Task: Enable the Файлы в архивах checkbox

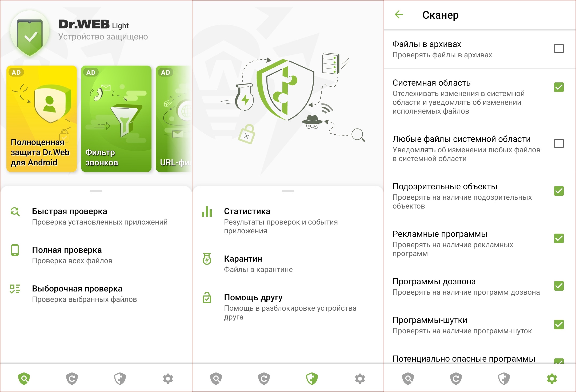Action: [559, 49]
